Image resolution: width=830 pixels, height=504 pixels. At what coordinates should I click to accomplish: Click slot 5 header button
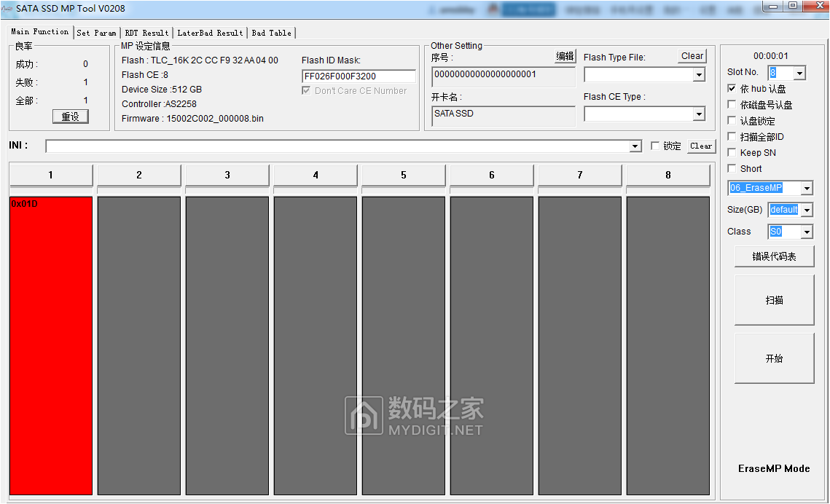tap(404, 175)
